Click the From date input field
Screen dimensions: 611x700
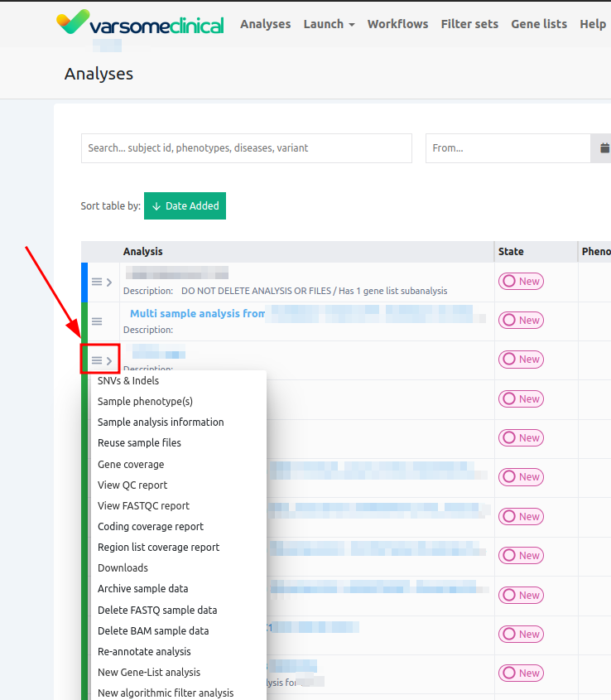point(507,148)
